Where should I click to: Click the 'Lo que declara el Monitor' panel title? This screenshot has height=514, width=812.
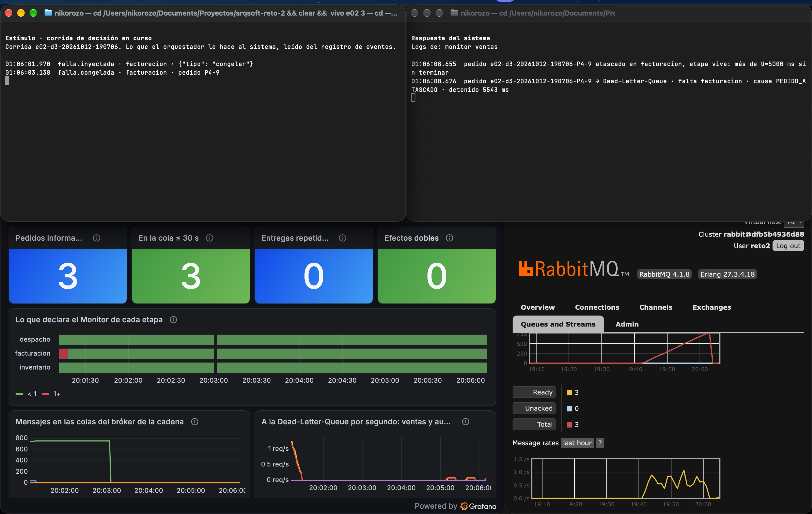click(x=89, y=320)
